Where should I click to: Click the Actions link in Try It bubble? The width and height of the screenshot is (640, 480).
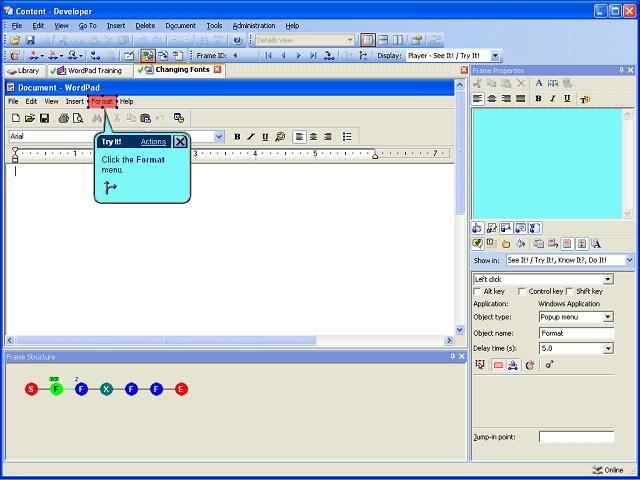tap(153, 142)
